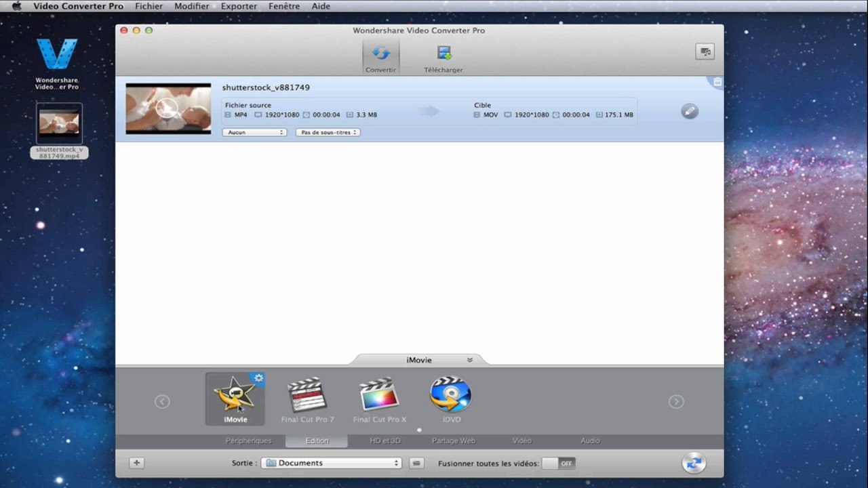Click the right arrow in format carousel
Image resolution: width=868 pixels, height=488 pixels.
pos(676,401)
